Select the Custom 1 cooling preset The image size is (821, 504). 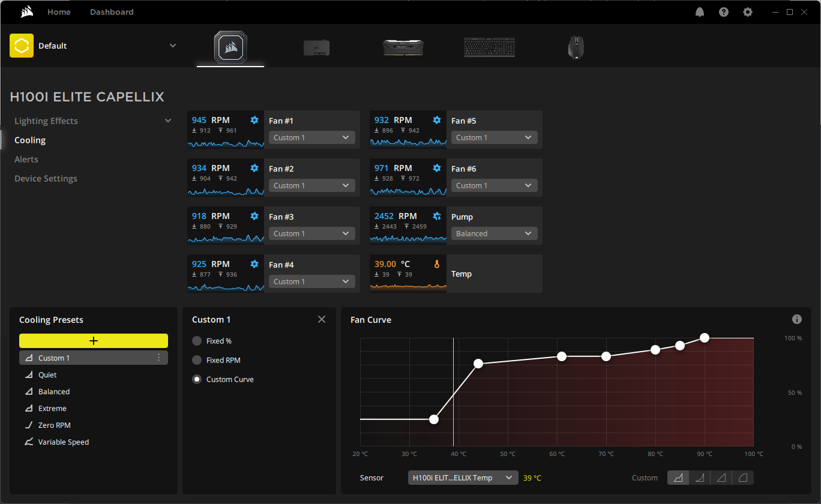[94, 358]
